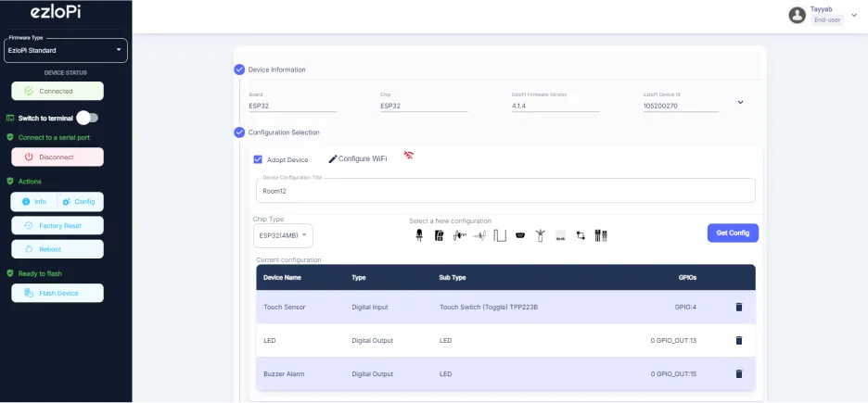Select the analog input waveform icon

[x=459, y=235]
